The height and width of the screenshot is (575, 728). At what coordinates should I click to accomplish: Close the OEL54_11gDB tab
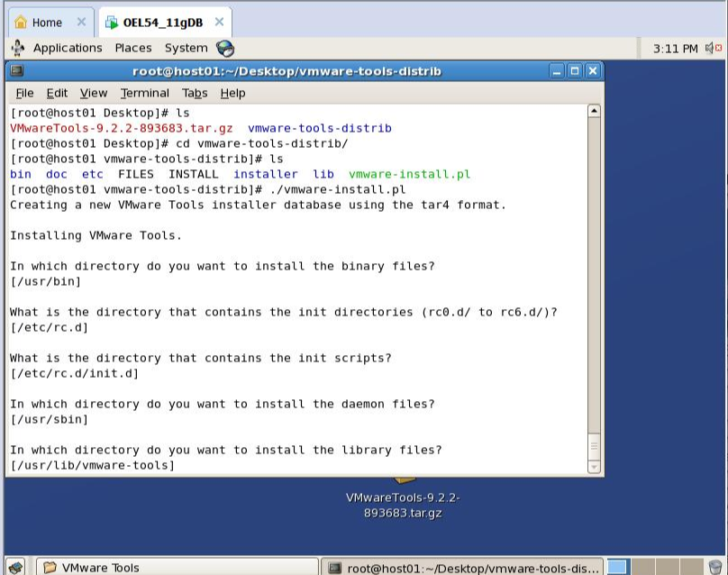[x=219, y=22]
